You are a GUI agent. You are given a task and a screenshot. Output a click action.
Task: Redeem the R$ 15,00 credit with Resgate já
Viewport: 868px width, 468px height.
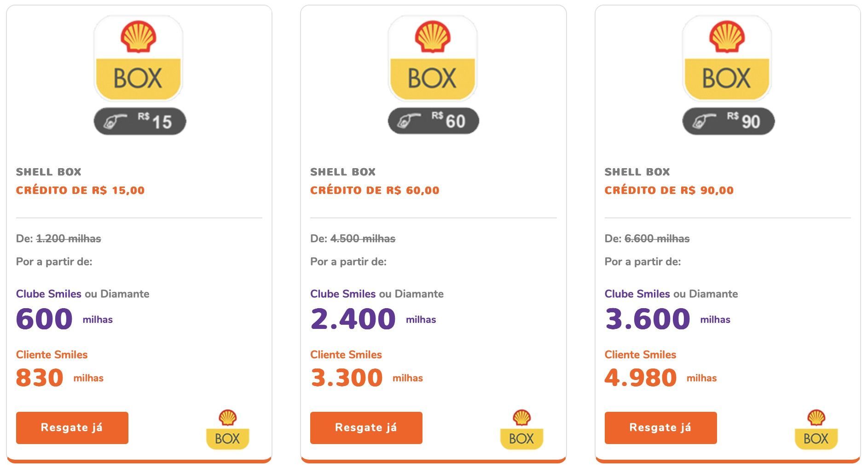click(72, 428)
